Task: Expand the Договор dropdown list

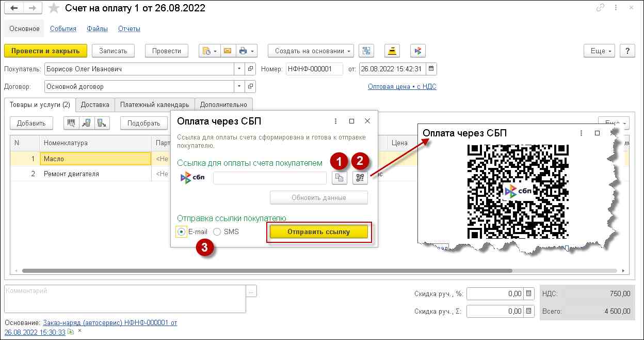Action: point(239,86)
